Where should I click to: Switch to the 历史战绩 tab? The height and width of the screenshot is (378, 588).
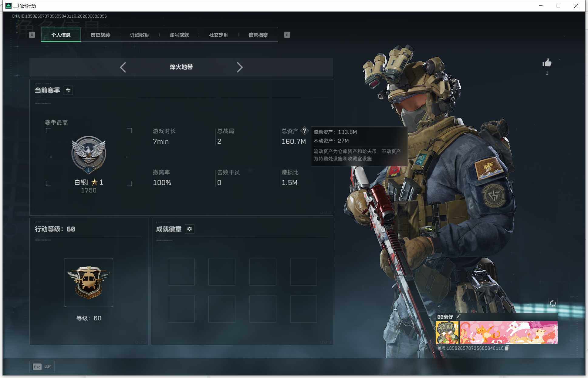100,35
